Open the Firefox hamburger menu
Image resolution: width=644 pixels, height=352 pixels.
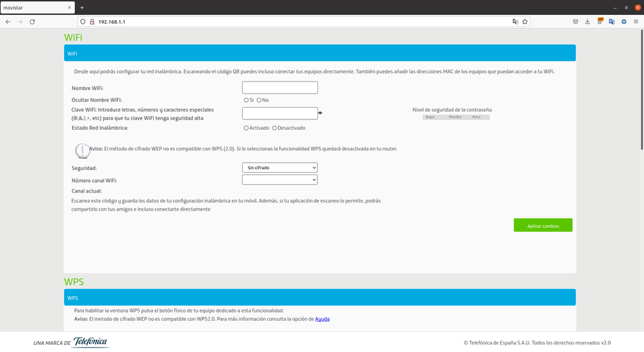636,22
